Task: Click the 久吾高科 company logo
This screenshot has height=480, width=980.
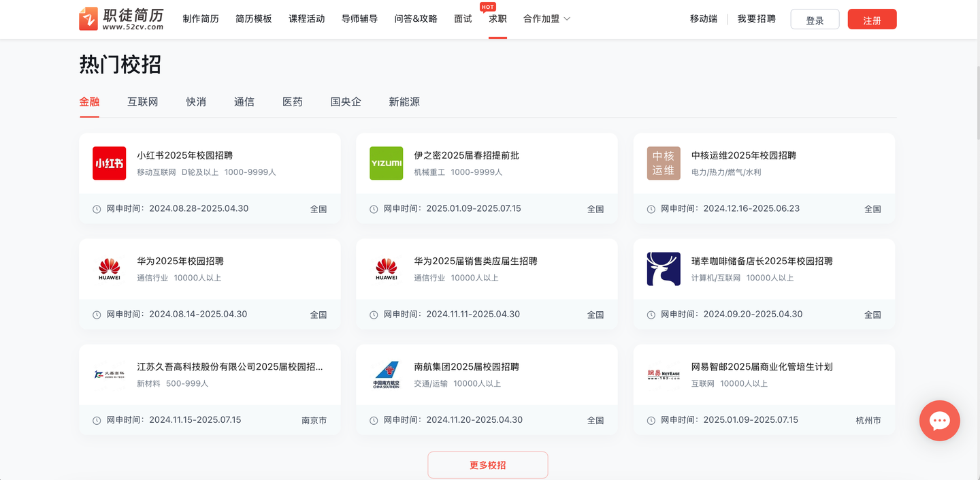Action: 110,374
